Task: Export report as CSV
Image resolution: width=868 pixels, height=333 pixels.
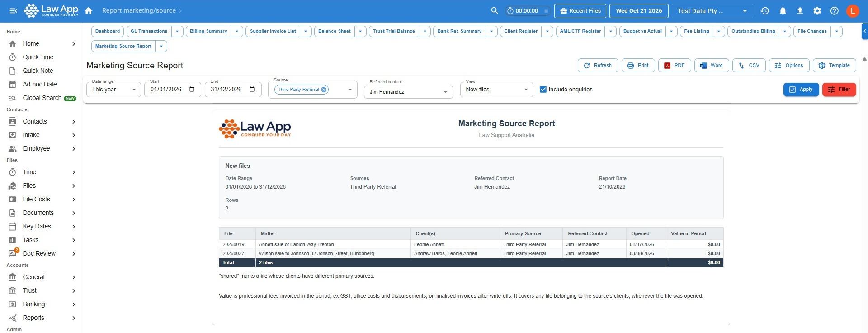Action: 749,66
